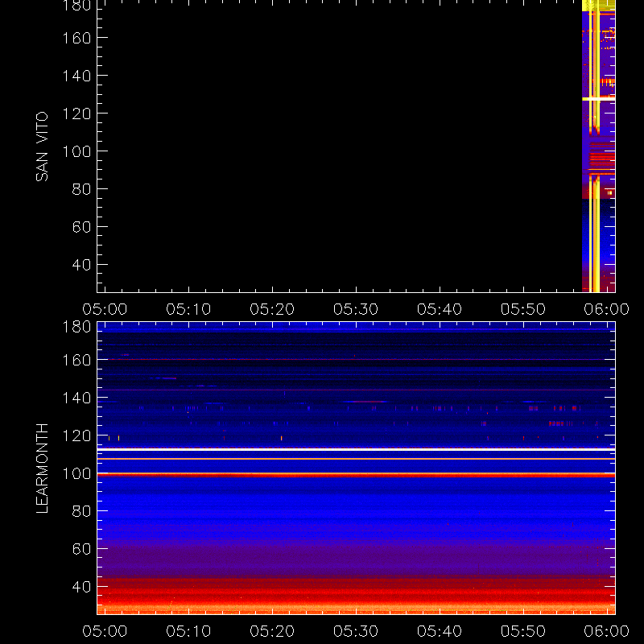This screenshot has width=644, height=644.
Task: Click 05:50 time label under LEARMONTH plot
Action: pyautogui.click(x=523, y=631)
